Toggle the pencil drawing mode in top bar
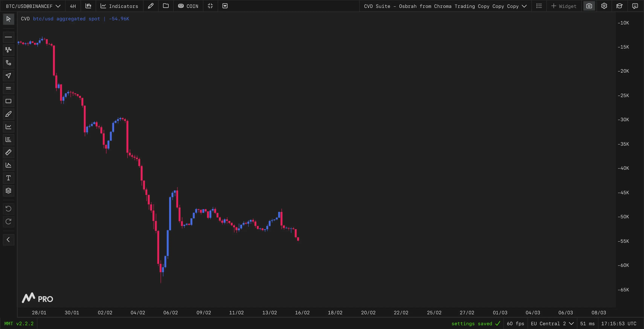This screenshot has width=644, height=329. point(151,6)
